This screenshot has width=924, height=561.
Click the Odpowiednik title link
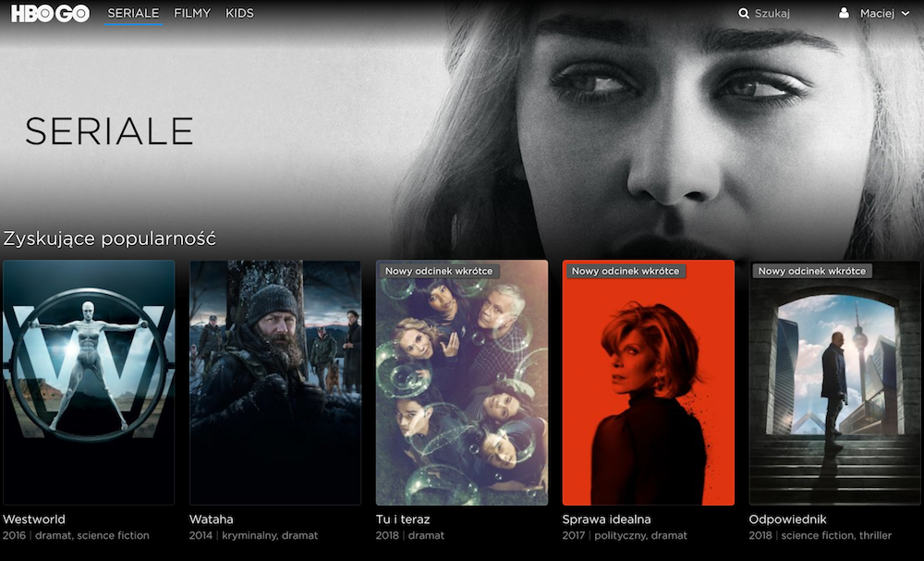(787, 519)
